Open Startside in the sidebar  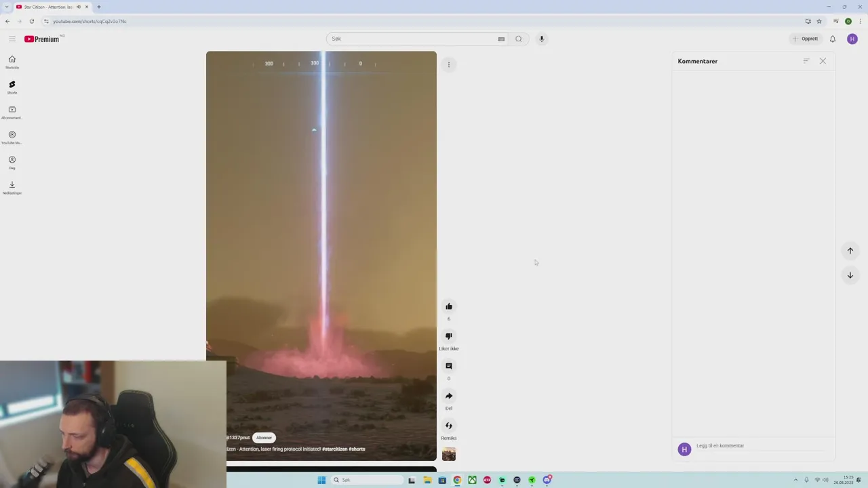point(12,62)
